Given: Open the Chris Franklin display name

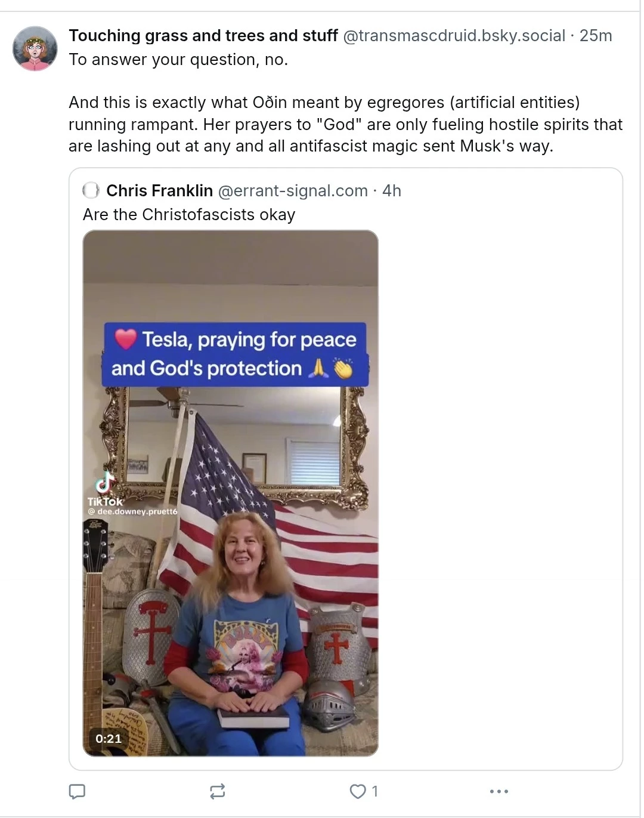Looking at the screenshot, I should click(159, 191).
